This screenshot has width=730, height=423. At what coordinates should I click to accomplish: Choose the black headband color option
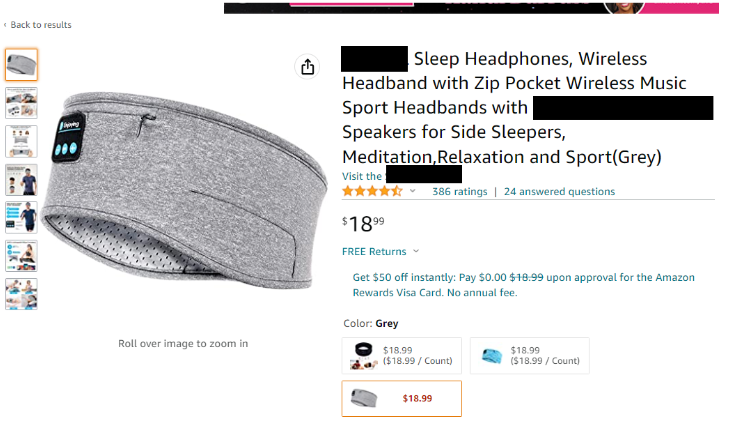pyautogui.click(x=401, y=355)
